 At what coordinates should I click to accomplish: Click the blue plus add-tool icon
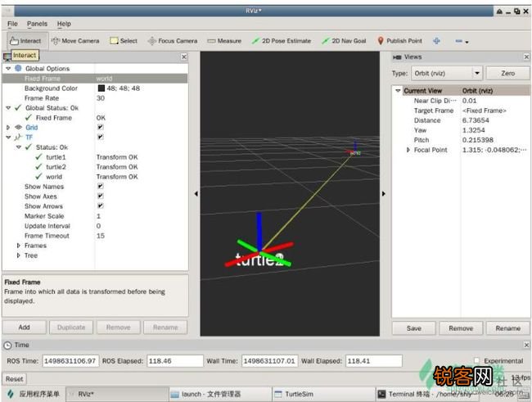(x=436, y=41)
